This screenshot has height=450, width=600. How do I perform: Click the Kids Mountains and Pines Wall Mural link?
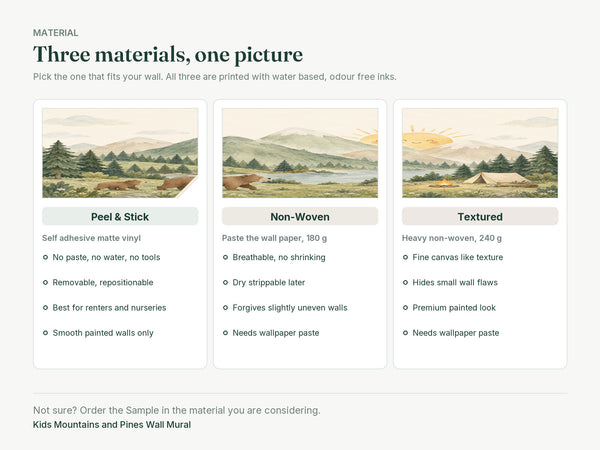112,425
